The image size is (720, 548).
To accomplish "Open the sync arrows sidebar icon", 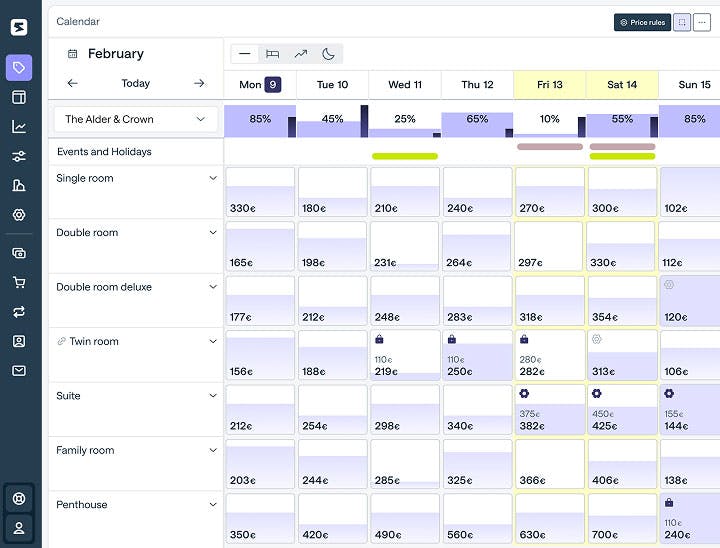I will [19, 312].
